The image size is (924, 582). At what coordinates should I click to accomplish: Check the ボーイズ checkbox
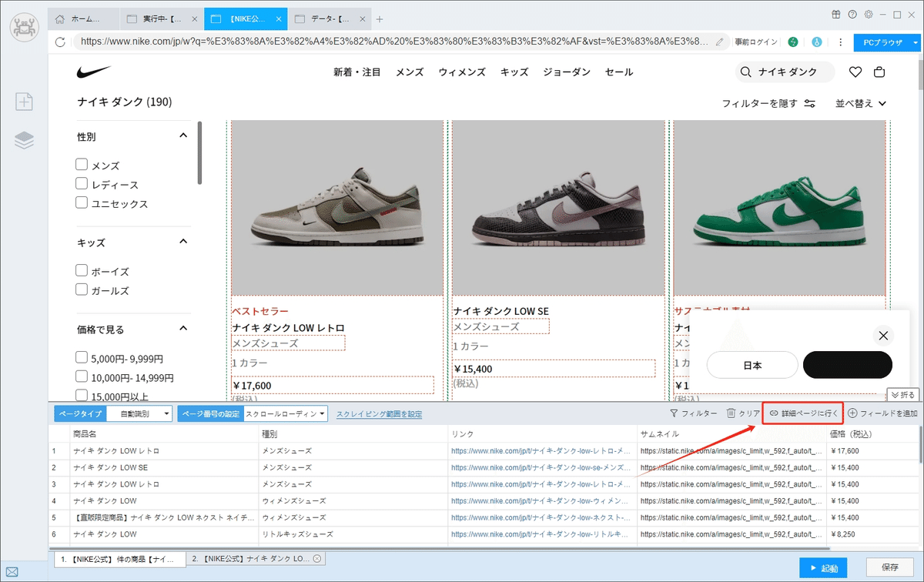[x=82, y=271]
